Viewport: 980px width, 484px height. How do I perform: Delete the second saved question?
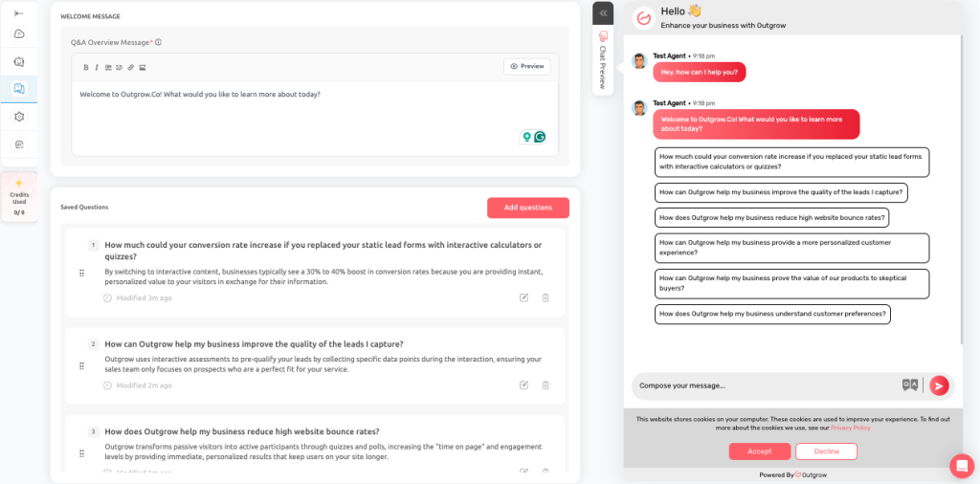coord(545,385)
